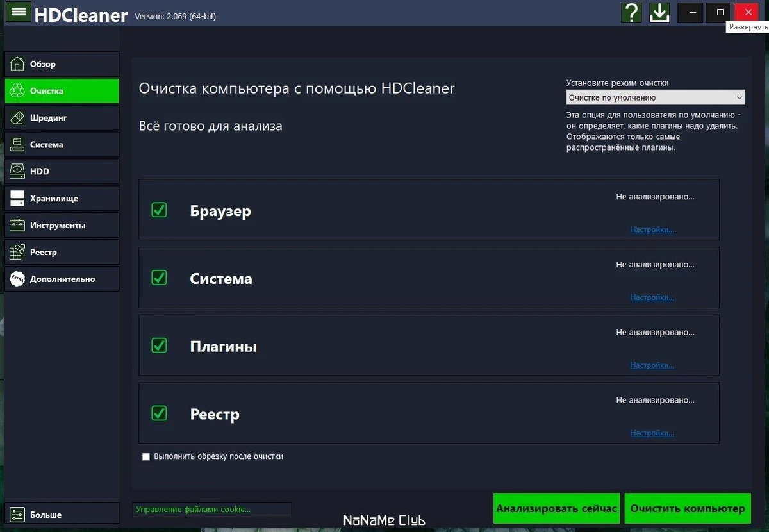Image resolution: width=769 pixels, height=532 pixels.
Task: Click the Браузер category title
Action: 220,211
